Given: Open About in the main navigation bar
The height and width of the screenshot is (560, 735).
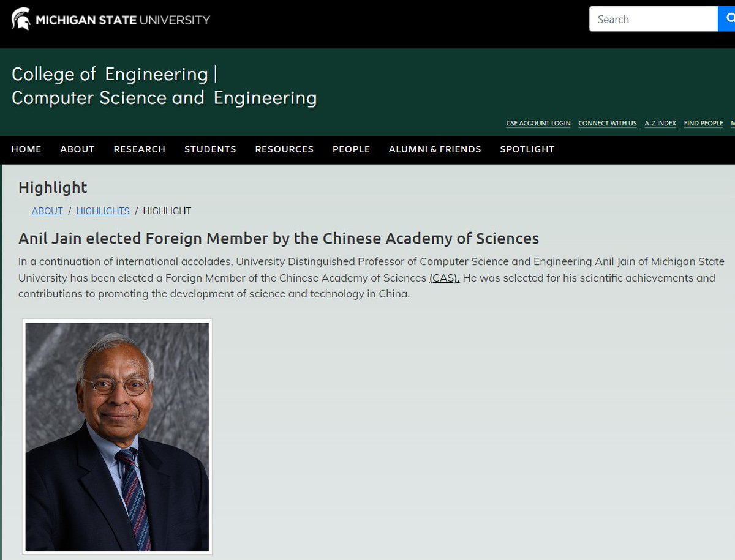Looking at the screenshot, I should coord(77,149).
